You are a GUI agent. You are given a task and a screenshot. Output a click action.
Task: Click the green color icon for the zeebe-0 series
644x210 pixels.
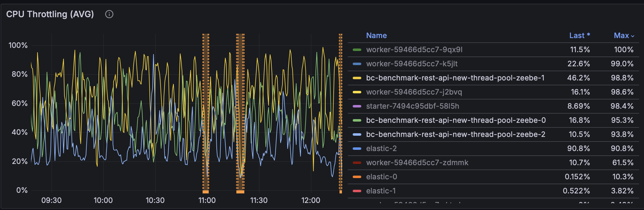point(357,120)
